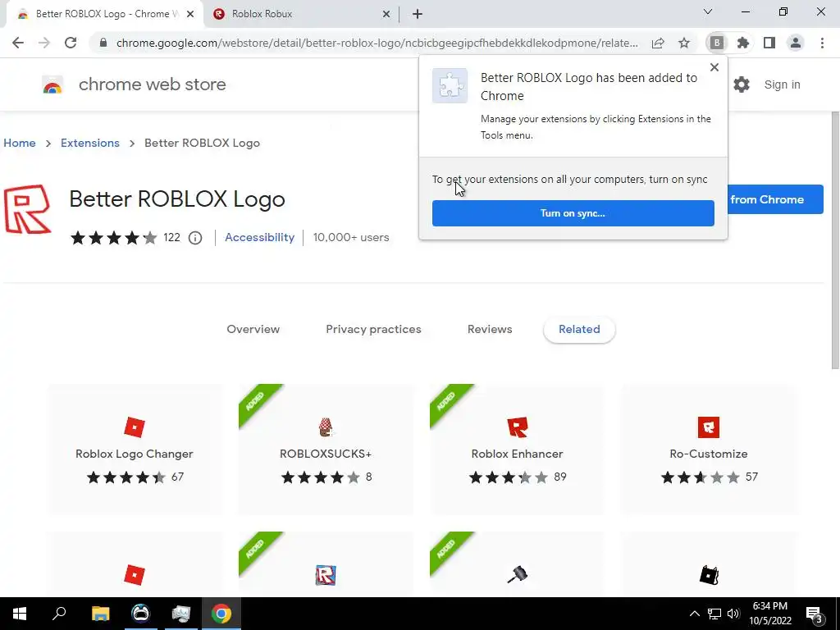Viewport: 840px width, 630px height.
Task: Open Windows taskbar search
Action: click(x=59, y=614)
